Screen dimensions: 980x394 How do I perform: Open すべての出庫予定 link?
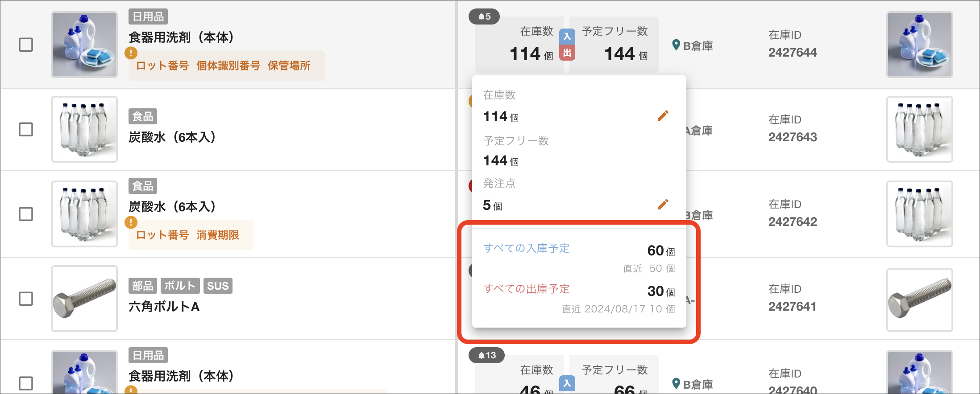527,289
